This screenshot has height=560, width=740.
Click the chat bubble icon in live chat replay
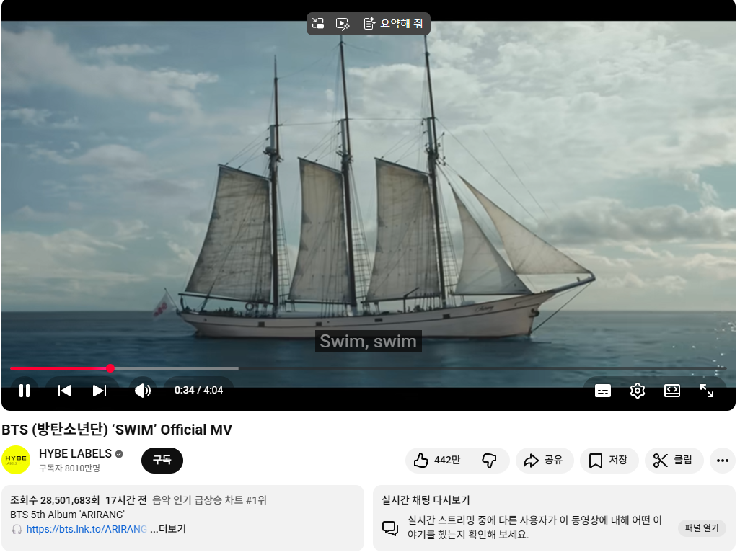tap(389, 528)
